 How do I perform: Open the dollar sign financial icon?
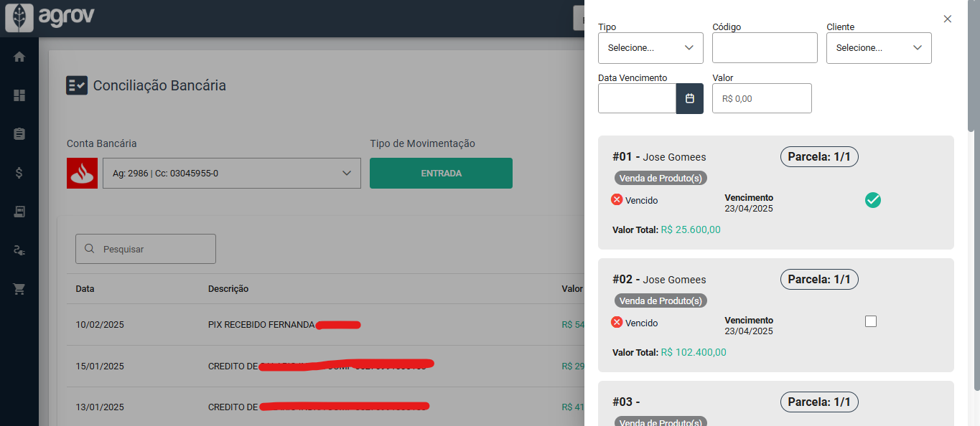[19, 173]
